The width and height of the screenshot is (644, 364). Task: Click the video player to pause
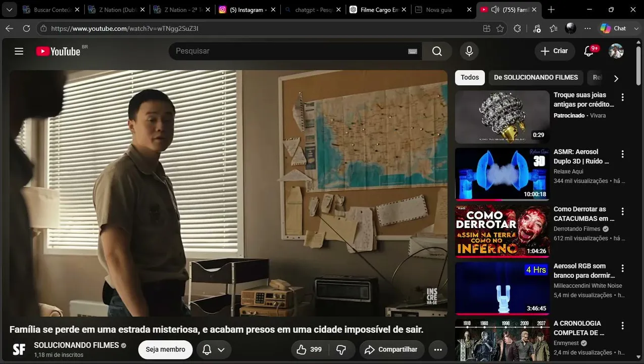pos(228,193)
